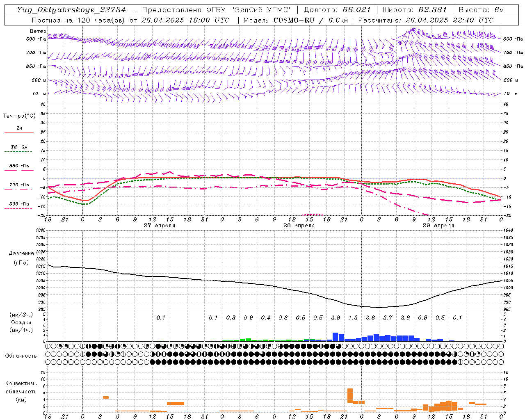Select the Тем-ра(°C) temperature axis label
This screenshot has width=525, height=420.
(19, 116)
